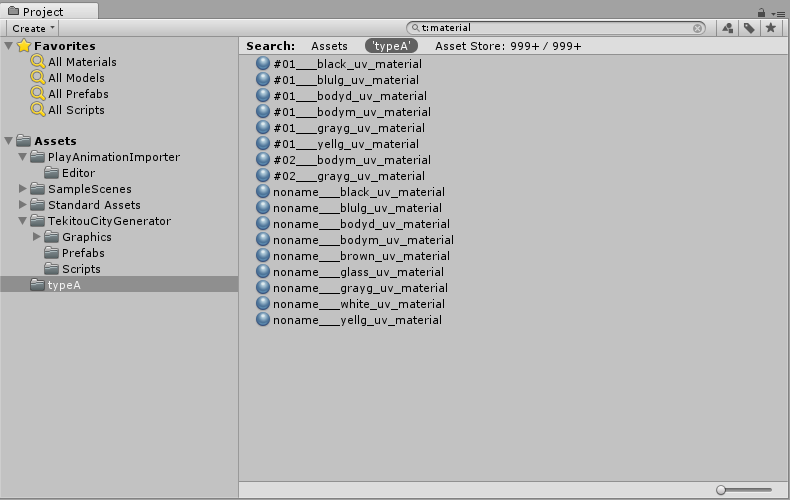Image resolution: width=790 pixels, height=500 pixels.
Task: Switch search scope to Asset Store
Action: 508,46
